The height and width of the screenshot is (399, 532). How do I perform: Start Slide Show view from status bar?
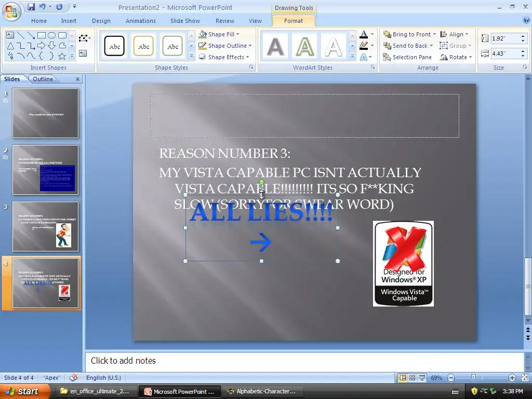(422, 378)
